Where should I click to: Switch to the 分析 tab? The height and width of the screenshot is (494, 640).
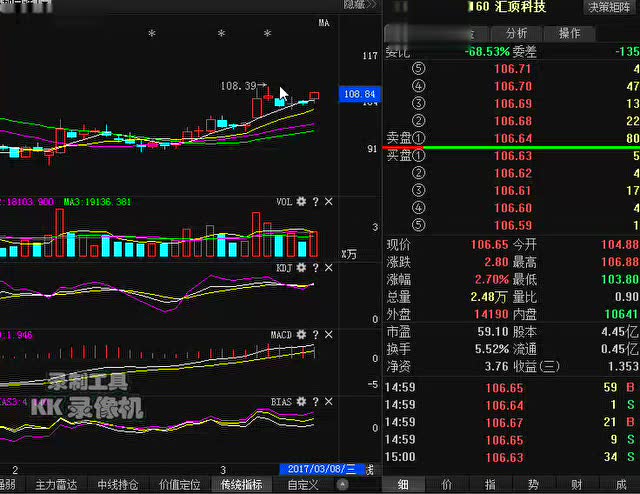click(x=516, y=33)
